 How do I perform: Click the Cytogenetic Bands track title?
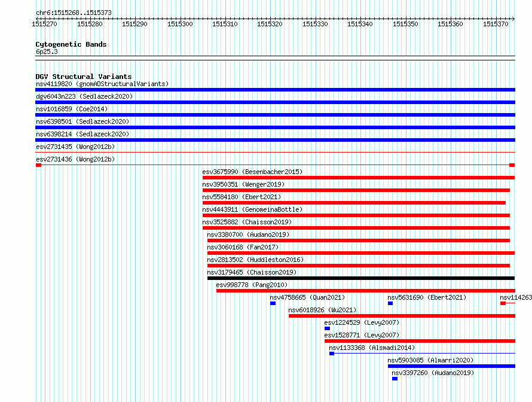click(71, 44)
